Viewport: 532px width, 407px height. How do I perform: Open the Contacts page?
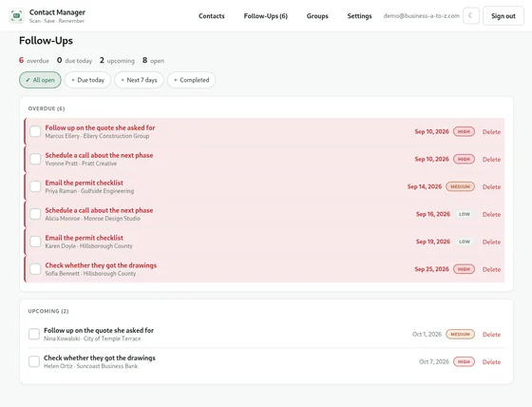tap(211, 16)
